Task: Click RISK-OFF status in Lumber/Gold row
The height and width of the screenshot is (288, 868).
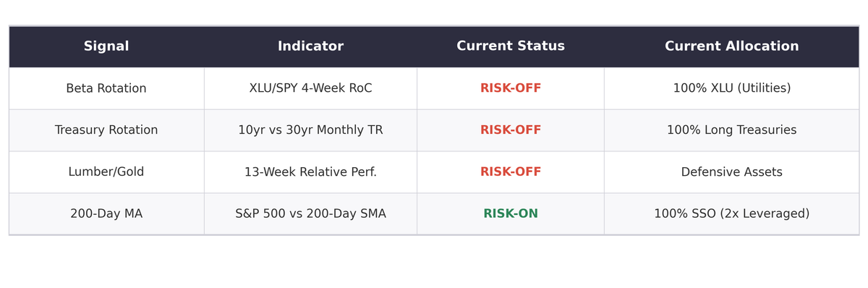Action: coord(511,172)
